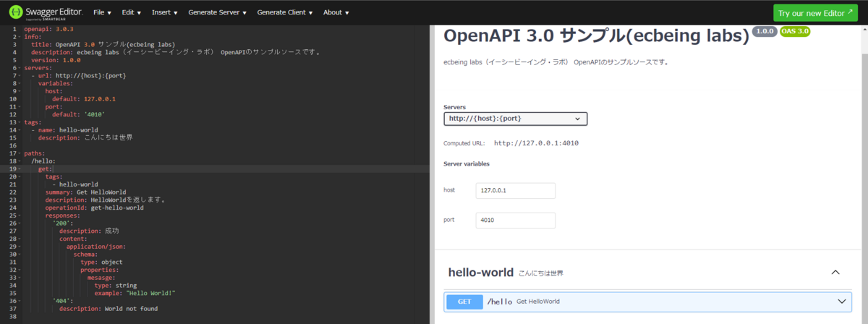Click the editor line '- name: hello-world'

tap(64, 130)
